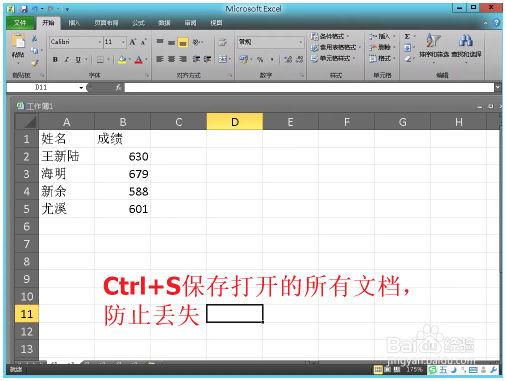Viewport: 506px width, 381px height.
Task: Click the insert function fx icon
Action: click(118, 87)
